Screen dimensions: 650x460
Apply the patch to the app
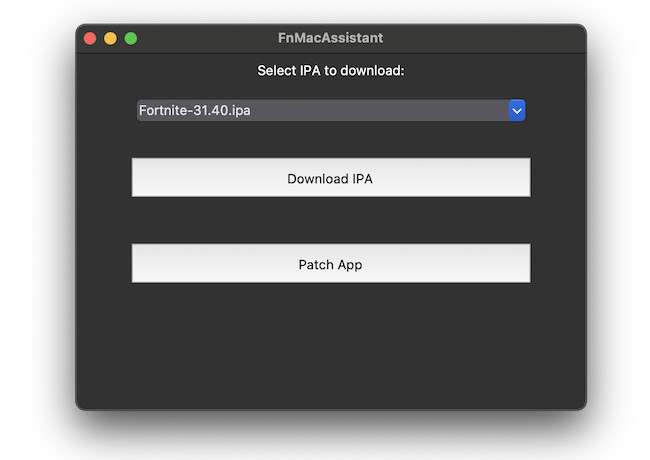pos(331,264)
